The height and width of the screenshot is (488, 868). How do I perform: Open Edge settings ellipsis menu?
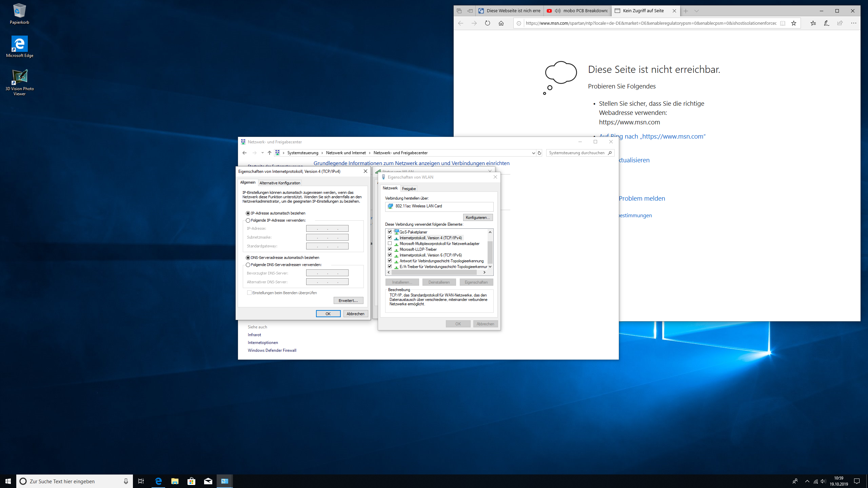point(853,23)
